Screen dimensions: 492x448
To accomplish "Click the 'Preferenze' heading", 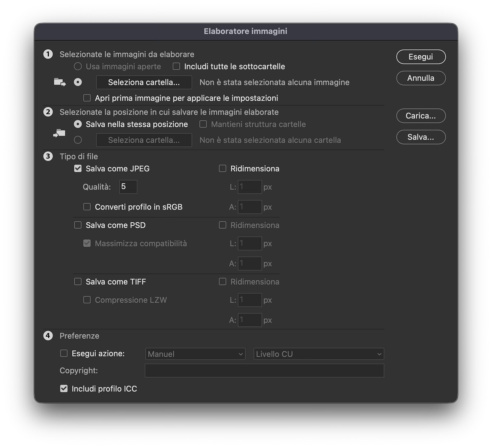I will coord(79,336).
